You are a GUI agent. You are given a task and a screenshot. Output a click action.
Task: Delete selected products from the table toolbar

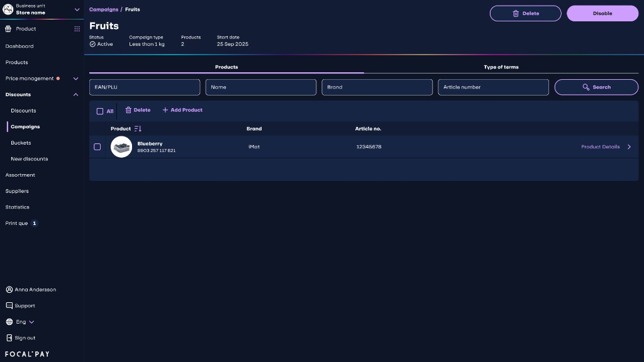pyautogui.click(x=138, y=110)
